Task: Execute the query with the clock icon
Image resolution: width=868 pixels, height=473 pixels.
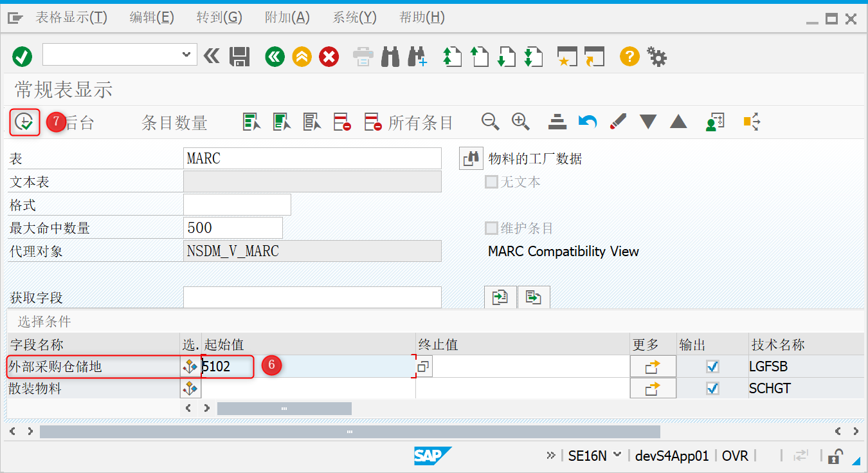Action: (24, 122)
